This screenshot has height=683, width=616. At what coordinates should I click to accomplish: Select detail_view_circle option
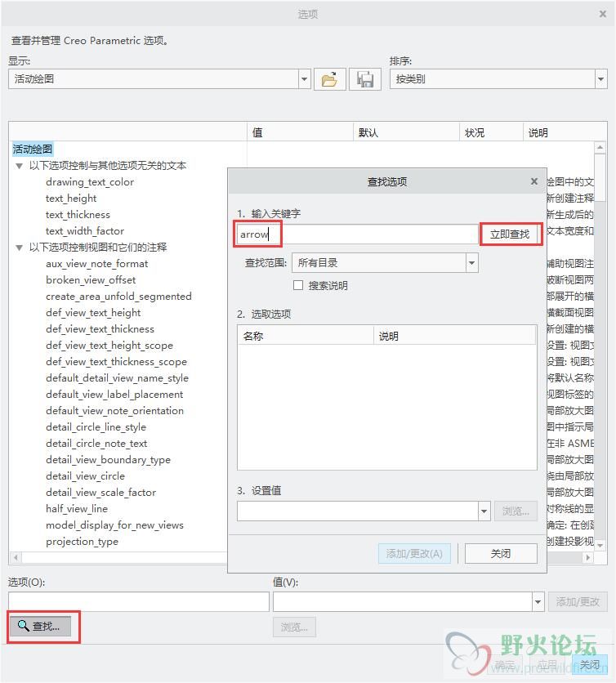click(86, 476)
